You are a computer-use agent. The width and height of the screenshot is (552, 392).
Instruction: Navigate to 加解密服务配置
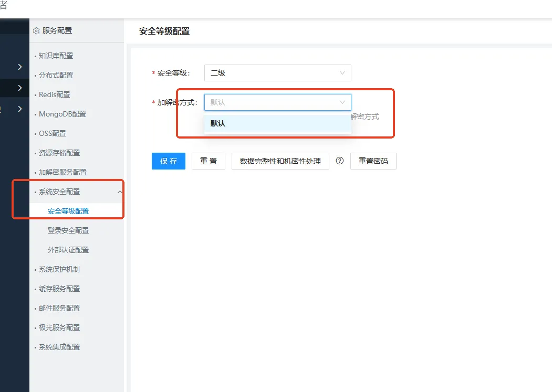pyautogui.click(x=63, y=172)
